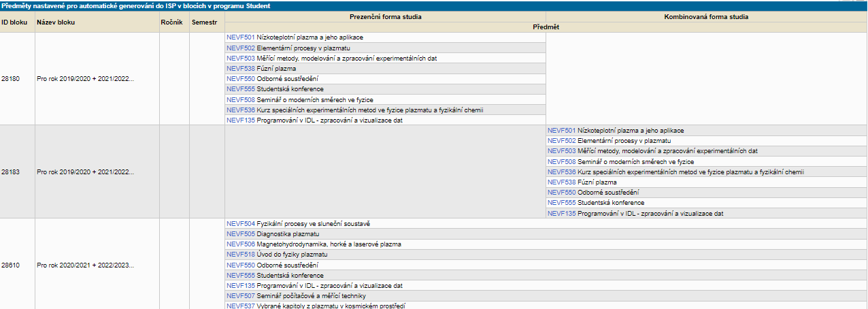Image resolution: width=868 pixels, height=309 pixels.
Task: Open the NEVF537 Vybrané kapitoly link
Action: (x=240, y=306)
